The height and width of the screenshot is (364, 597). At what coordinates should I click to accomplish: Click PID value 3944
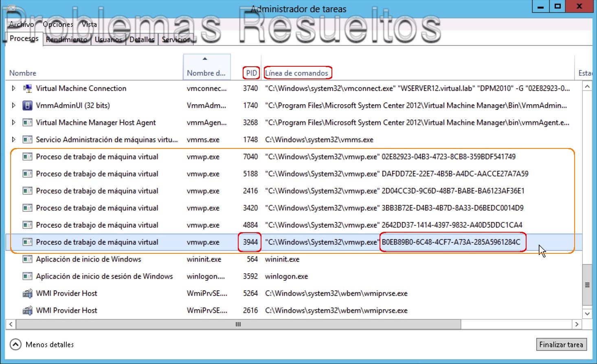250,242
